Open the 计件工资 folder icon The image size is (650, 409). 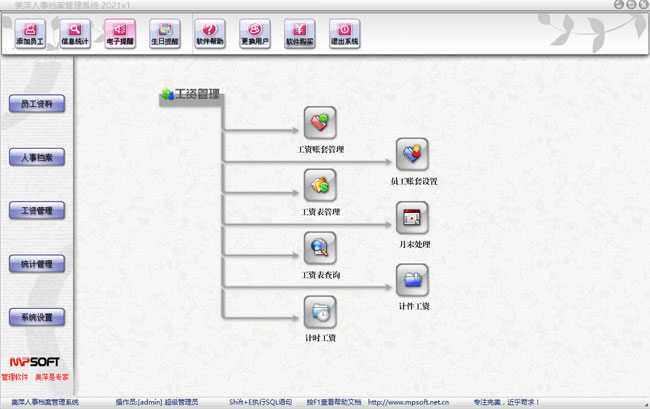coord(412,279)
